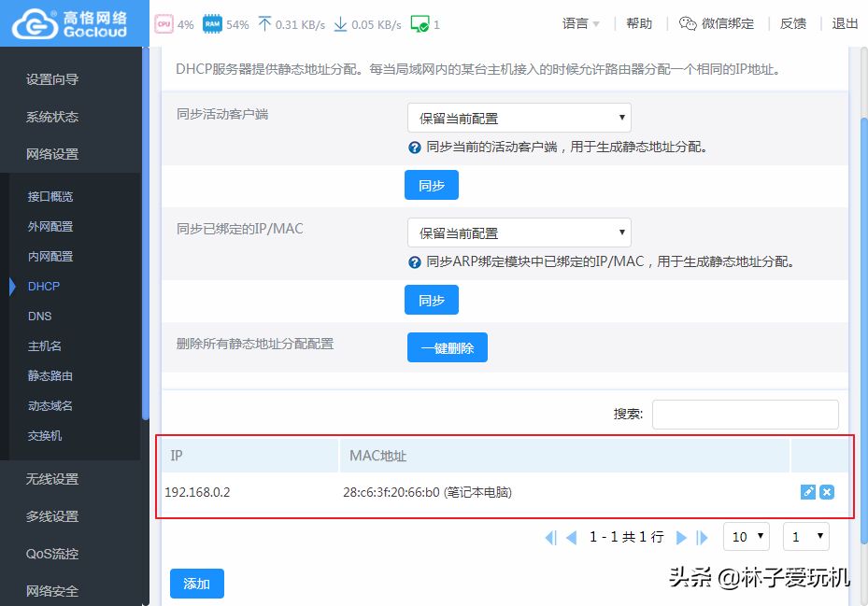Select 外网配置 submenu item
Screen dimensions: 868x606
(50, 226)
